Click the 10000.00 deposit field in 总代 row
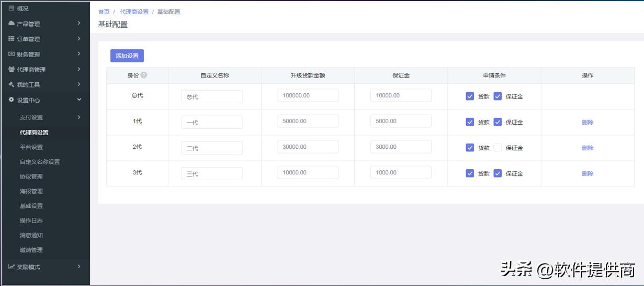 click(x=401, y=95)
